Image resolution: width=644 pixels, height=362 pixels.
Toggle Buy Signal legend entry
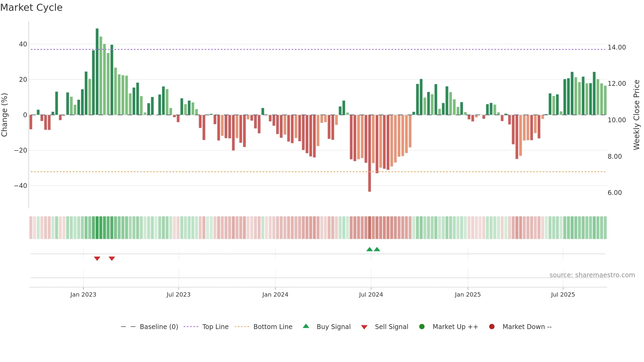[x=327, y=327]
